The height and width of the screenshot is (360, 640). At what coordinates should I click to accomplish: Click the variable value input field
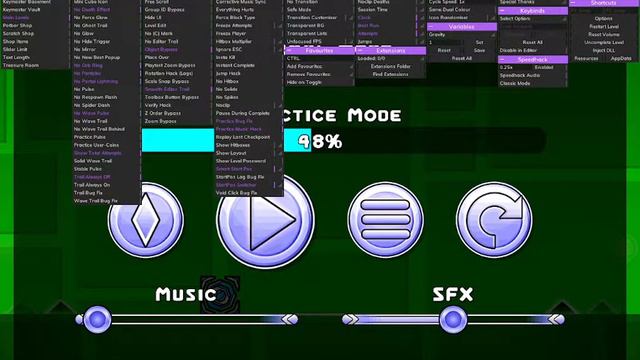(445, 42)
